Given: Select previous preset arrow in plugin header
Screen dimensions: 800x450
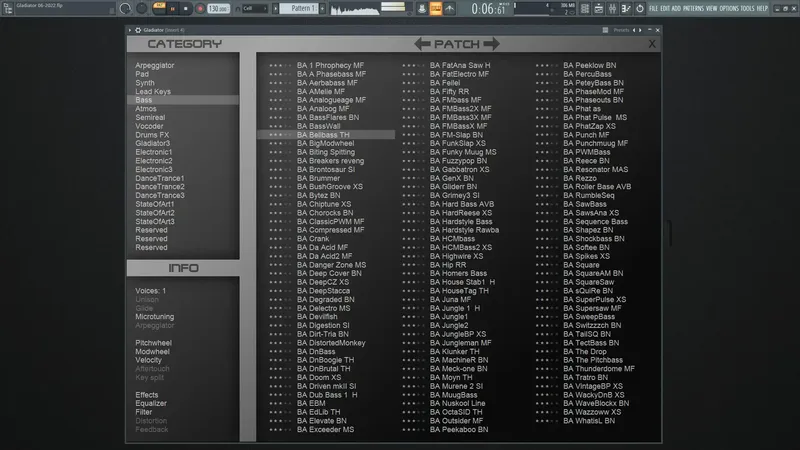Looking at the screenshot, I should pos(634,30).
